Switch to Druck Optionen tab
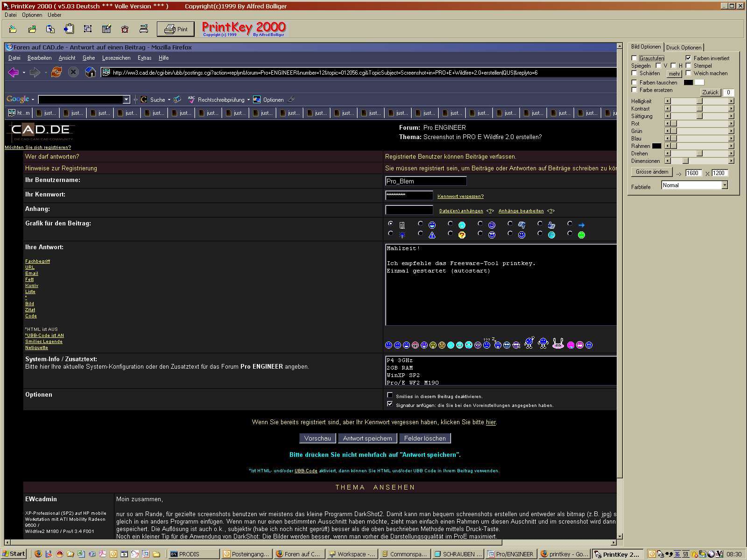Screen dimensions: 747x560 (x=684, y=48)
